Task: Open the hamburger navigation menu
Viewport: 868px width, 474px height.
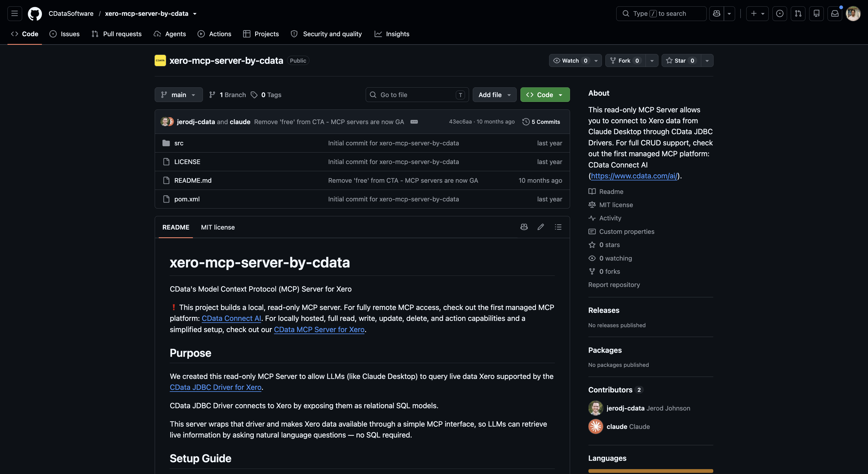Action: point(14,14)
